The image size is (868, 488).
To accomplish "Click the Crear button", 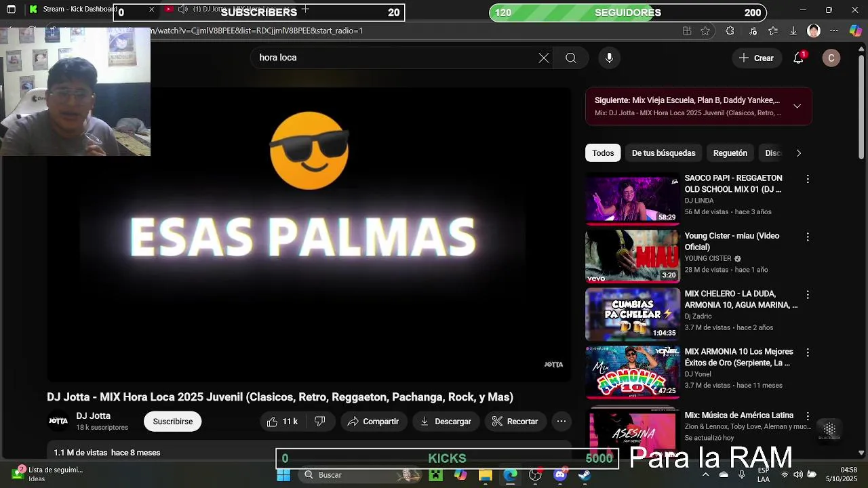I will (757, 58).
